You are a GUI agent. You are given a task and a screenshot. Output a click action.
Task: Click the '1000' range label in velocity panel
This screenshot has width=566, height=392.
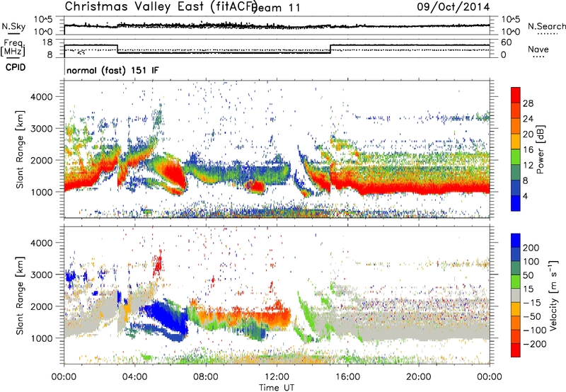pos(41,338)
